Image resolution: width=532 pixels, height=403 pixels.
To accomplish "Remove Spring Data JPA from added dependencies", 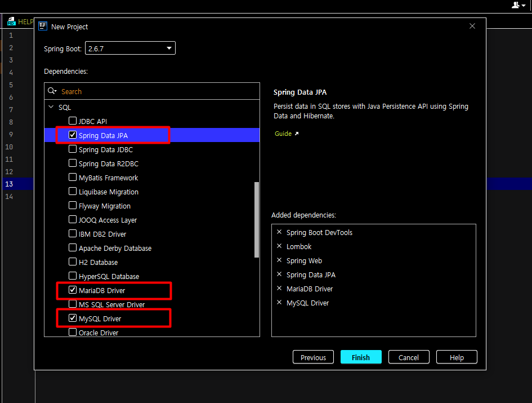I will point(279,274).
